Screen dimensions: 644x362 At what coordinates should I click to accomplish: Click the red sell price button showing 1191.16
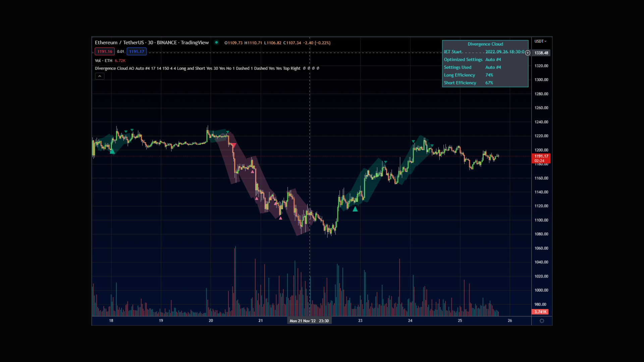pos(104,51)
